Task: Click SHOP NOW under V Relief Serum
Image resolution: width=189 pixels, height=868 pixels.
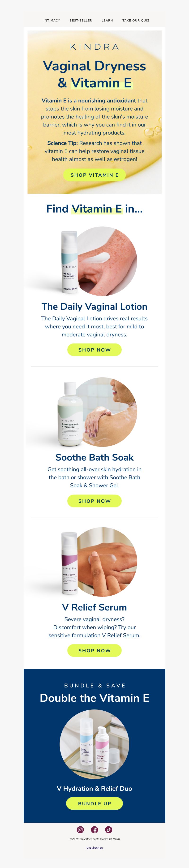Action: click(94, 650)
